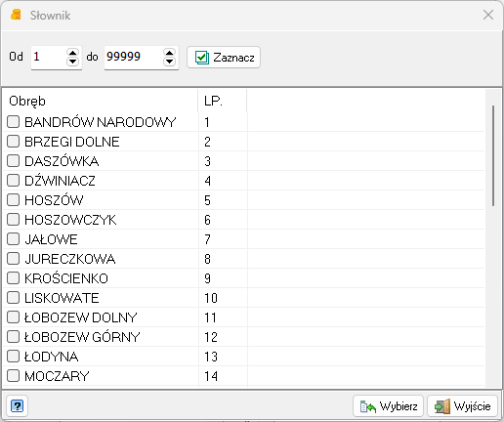Image resolution: width=504 pixels, height=422 pixels.
Task: Click the Zaznacz button with checkmark icon
Action: click(x=224, y=58)
